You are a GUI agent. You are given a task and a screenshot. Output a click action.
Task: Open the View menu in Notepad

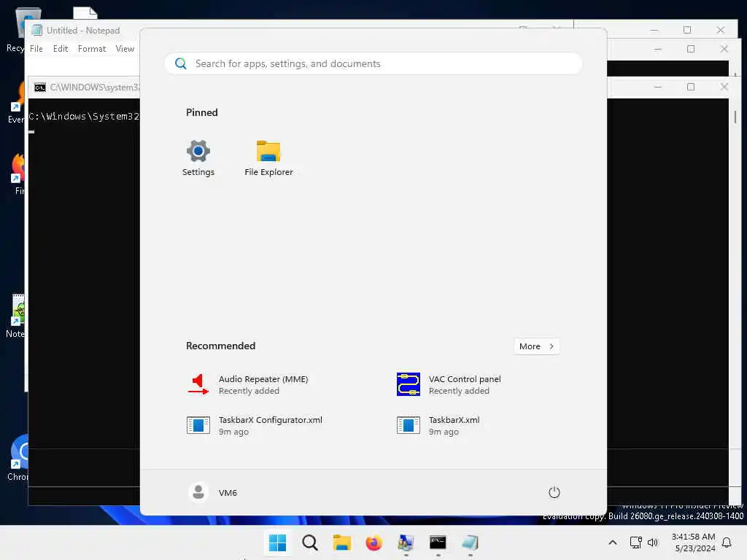[125, 49]
